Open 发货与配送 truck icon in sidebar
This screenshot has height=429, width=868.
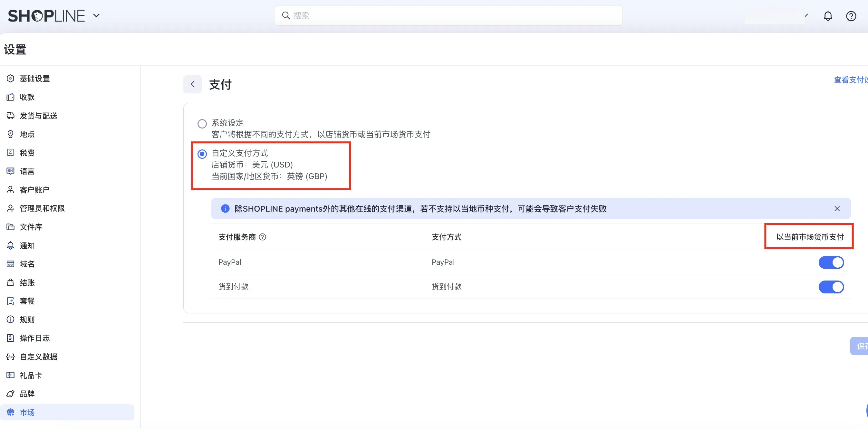[x=10, y=116]
